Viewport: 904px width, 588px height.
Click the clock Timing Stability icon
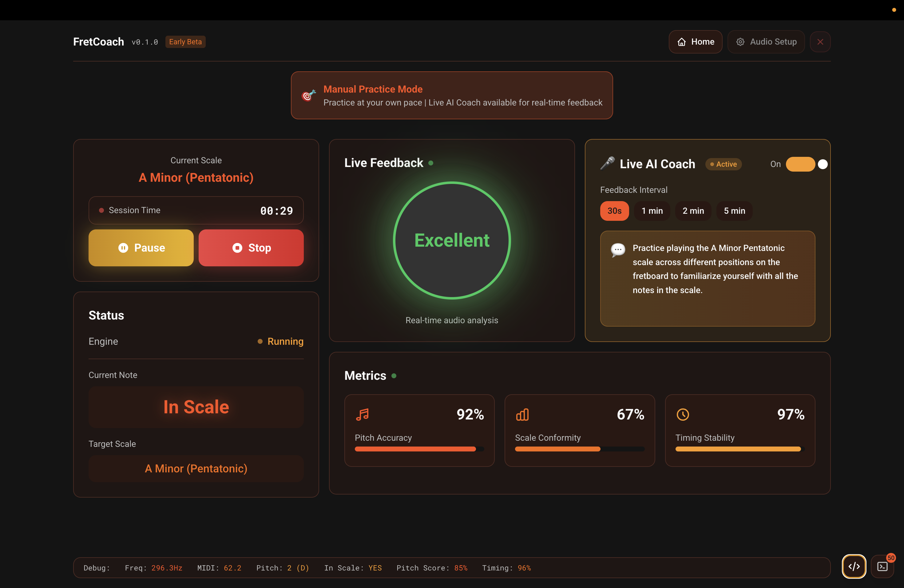point(683,415)
